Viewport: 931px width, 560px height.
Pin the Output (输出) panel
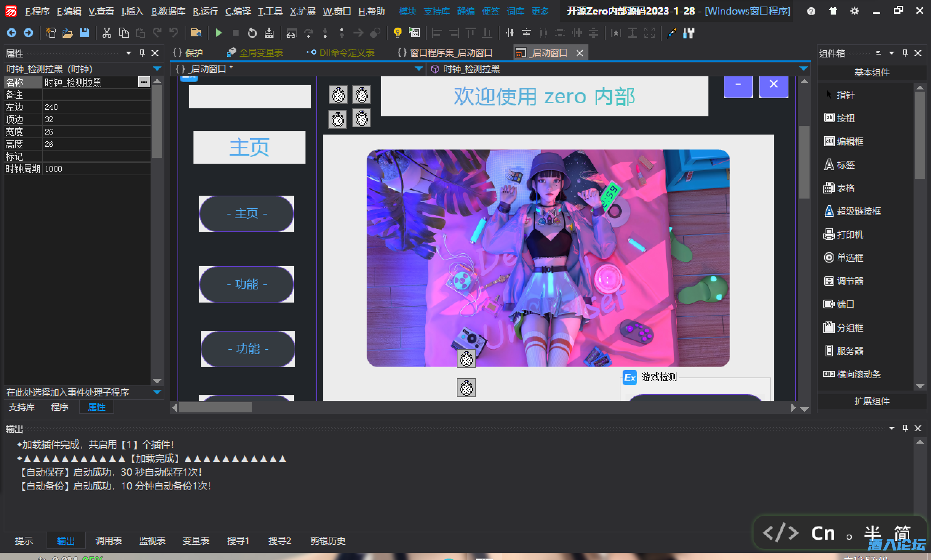pos(904,428)
